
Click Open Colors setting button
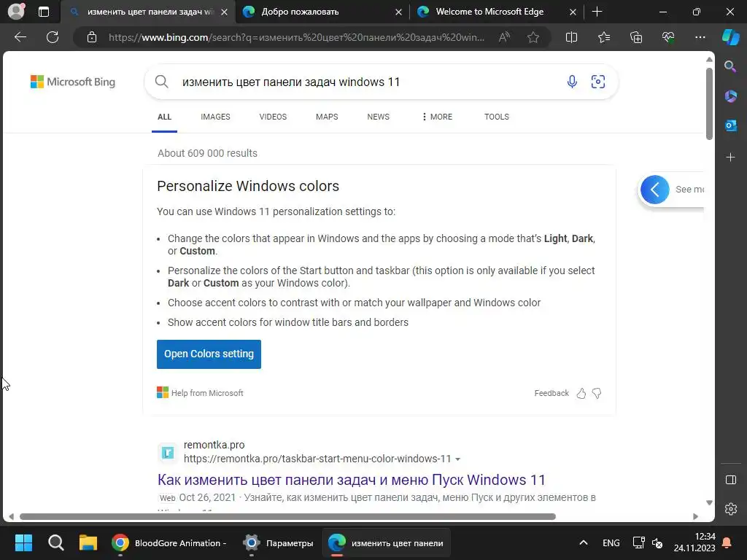[209, 354]
